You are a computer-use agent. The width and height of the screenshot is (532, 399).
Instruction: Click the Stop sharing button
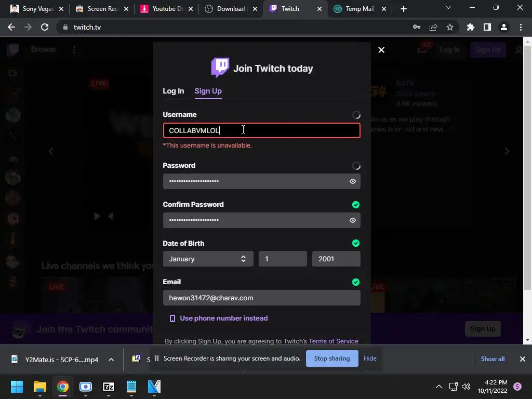point(332,358)
